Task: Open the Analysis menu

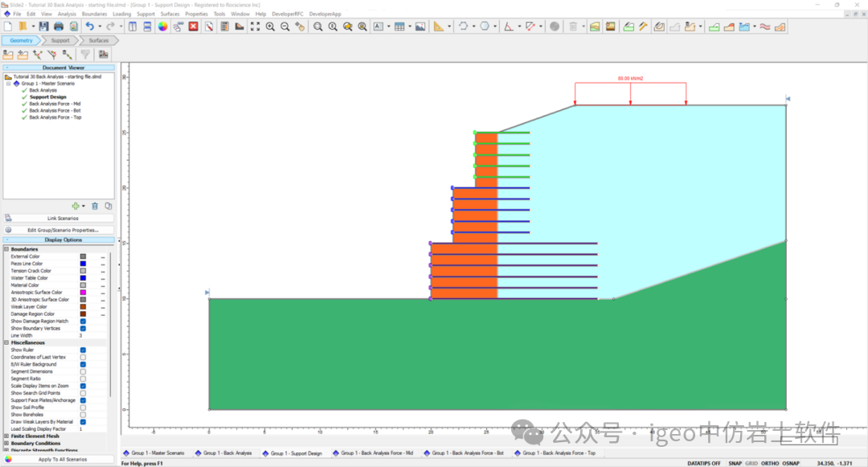Action: (67, 14)
